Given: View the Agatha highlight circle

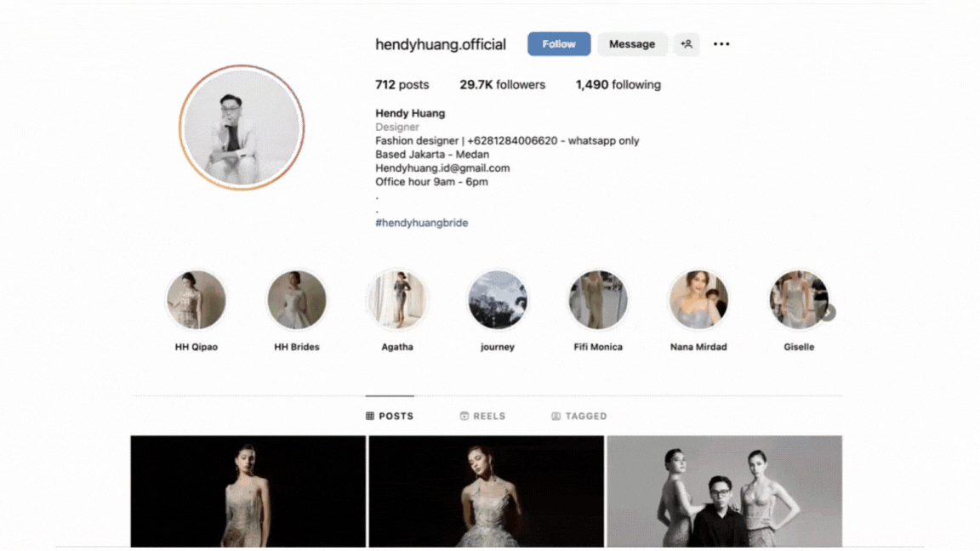Looking at the screenshot, I should (397, 300).
